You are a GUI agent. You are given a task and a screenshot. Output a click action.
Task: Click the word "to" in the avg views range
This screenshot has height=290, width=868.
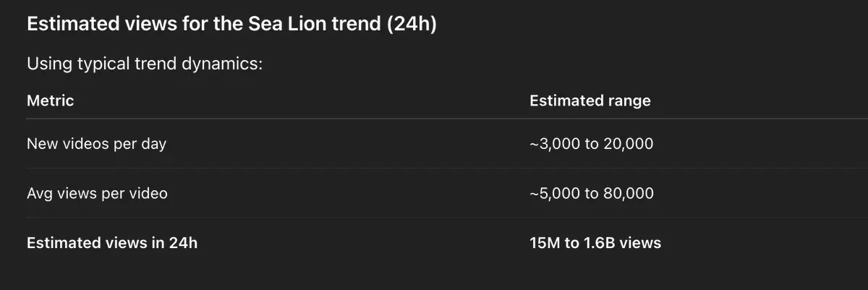pyautogui.click(x=591, y=193)
